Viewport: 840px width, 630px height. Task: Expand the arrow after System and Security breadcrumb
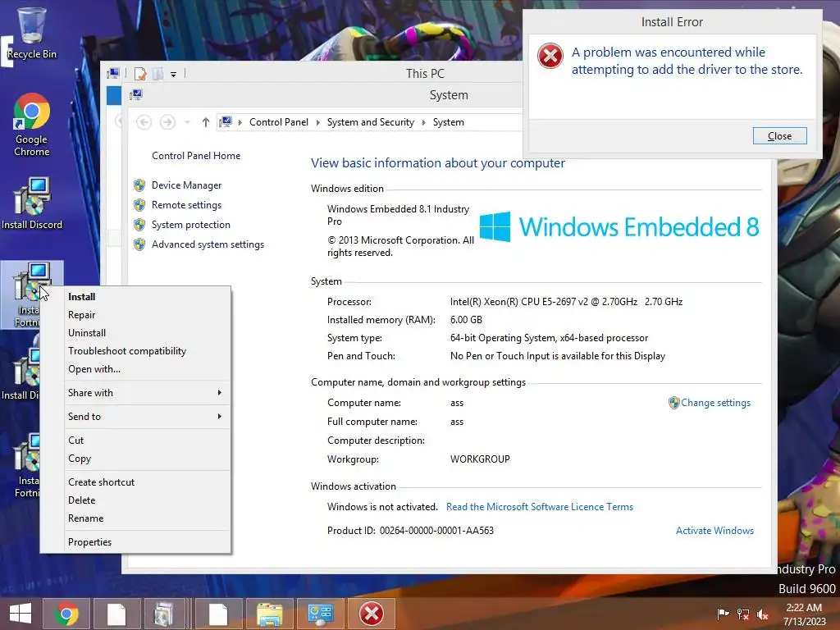(x=424, y=122)
